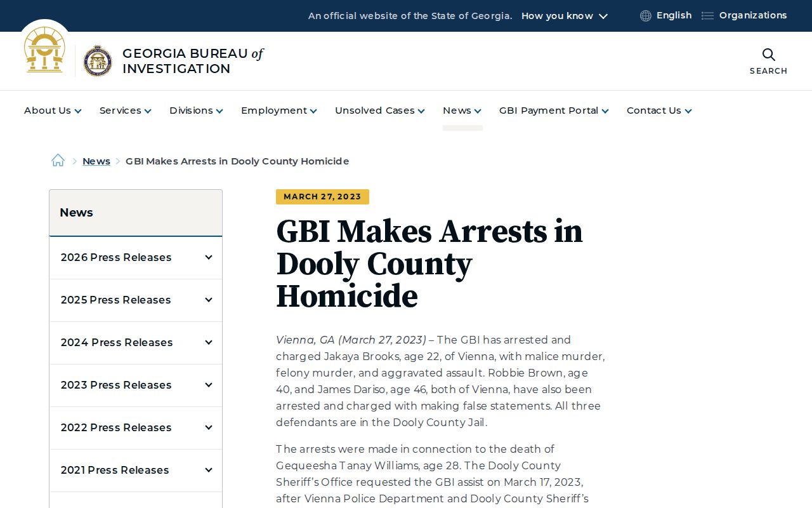Screen dimensions: 812x508
Task: Open the GBI Payment Portal menu
Action: [554, 110]
